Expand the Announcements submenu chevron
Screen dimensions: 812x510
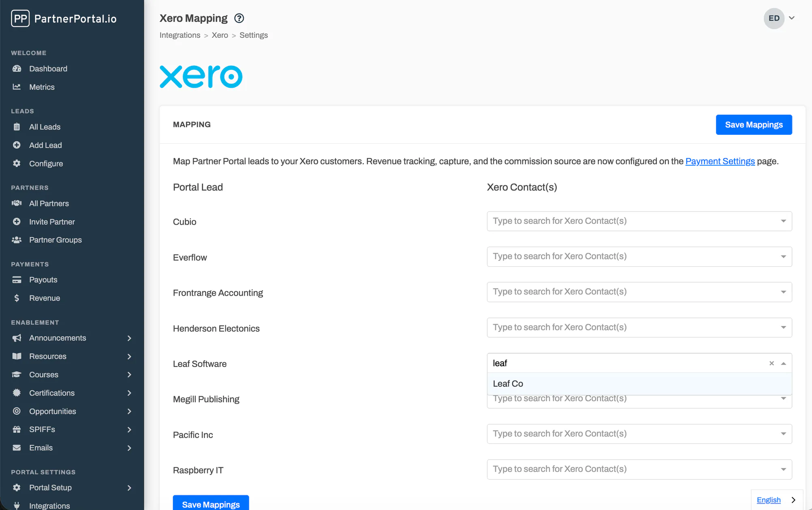point(129,338)
